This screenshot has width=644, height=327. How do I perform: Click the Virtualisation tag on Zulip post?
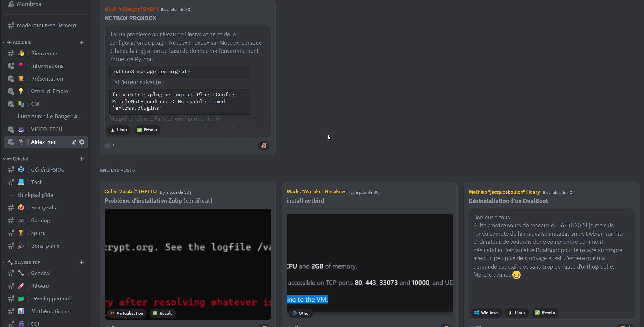(x=127, y=313)
